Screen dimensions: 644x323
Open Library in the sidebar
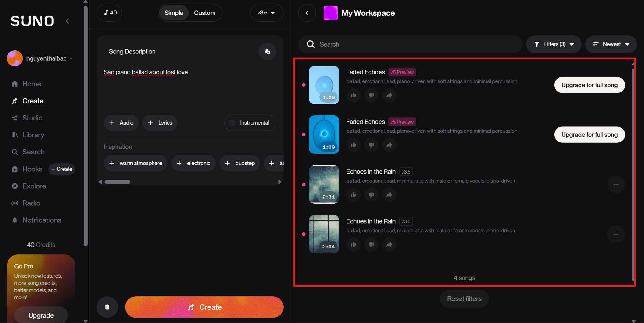(28, 135)
